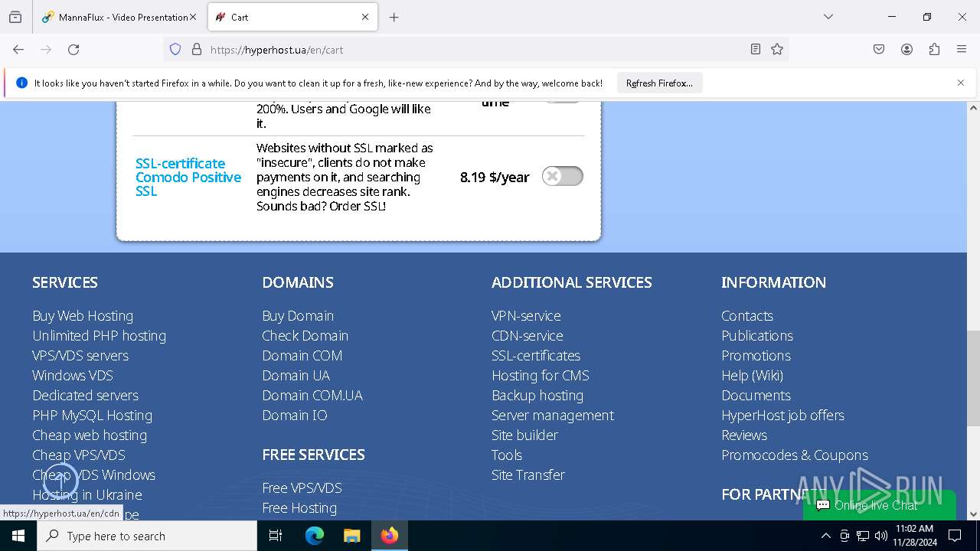This screenshot has width=980, height=551.
Task: Open the Domain COM.UA link
Action: [312, 395]
